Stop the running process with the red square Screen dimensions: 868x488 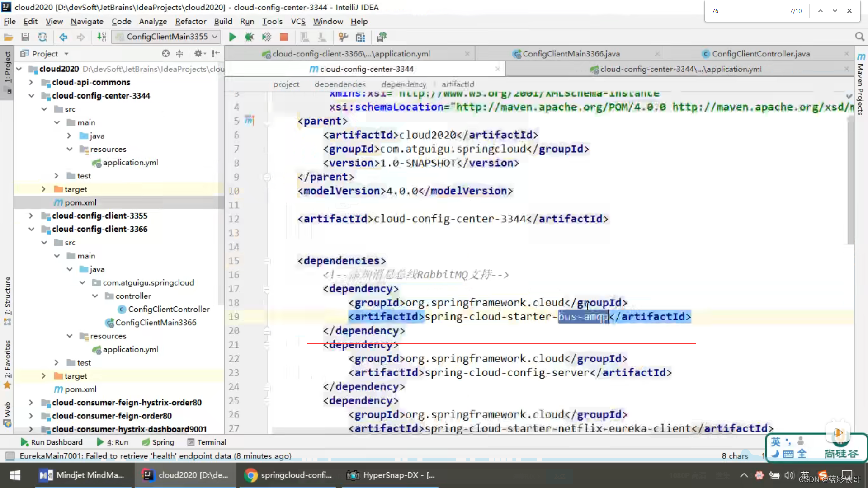(x=284, y=37)
